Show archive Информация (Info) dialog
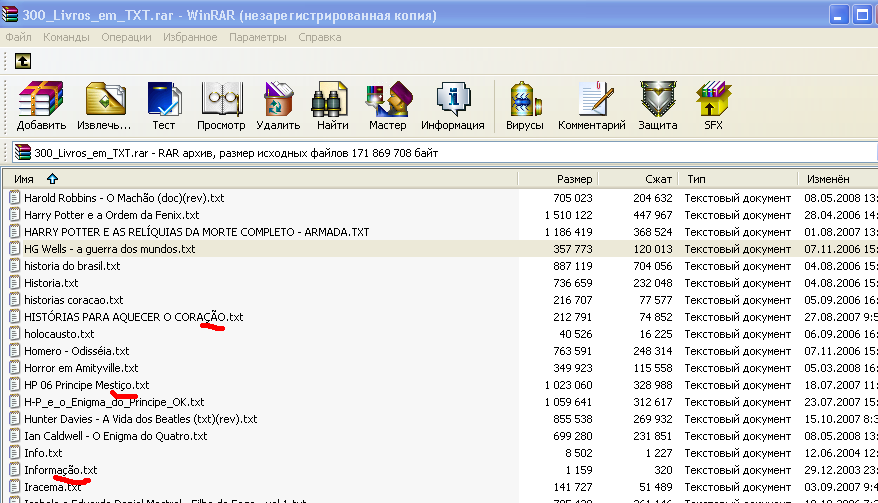Image resolution: width=878 pixels, height=503 pixels. point(452,106)
